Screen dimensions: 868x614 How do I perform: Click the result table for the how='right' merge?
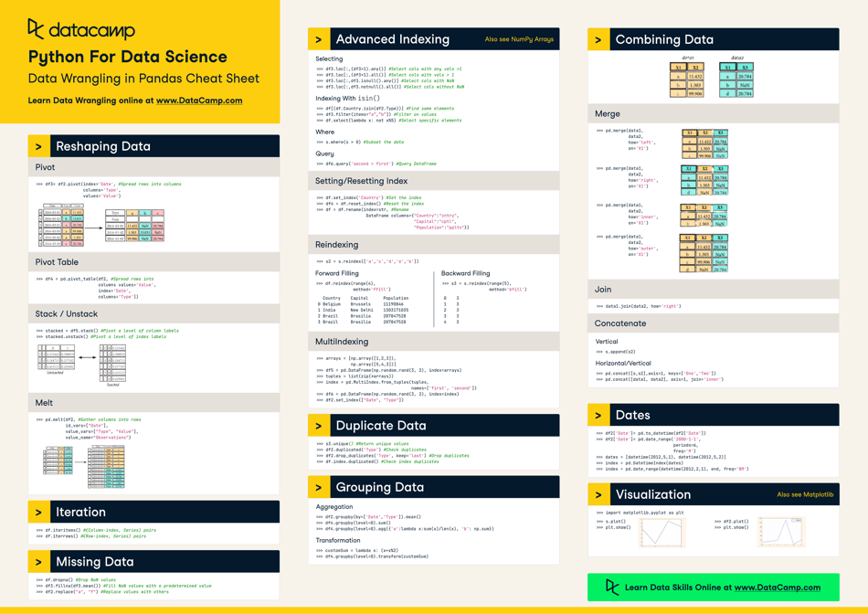click(x=704, y=181)
